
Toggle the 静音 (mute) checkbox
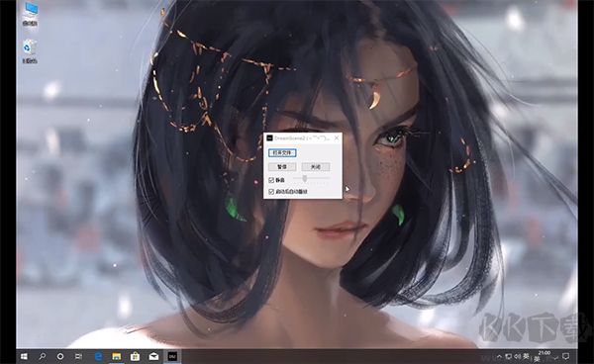271,180
